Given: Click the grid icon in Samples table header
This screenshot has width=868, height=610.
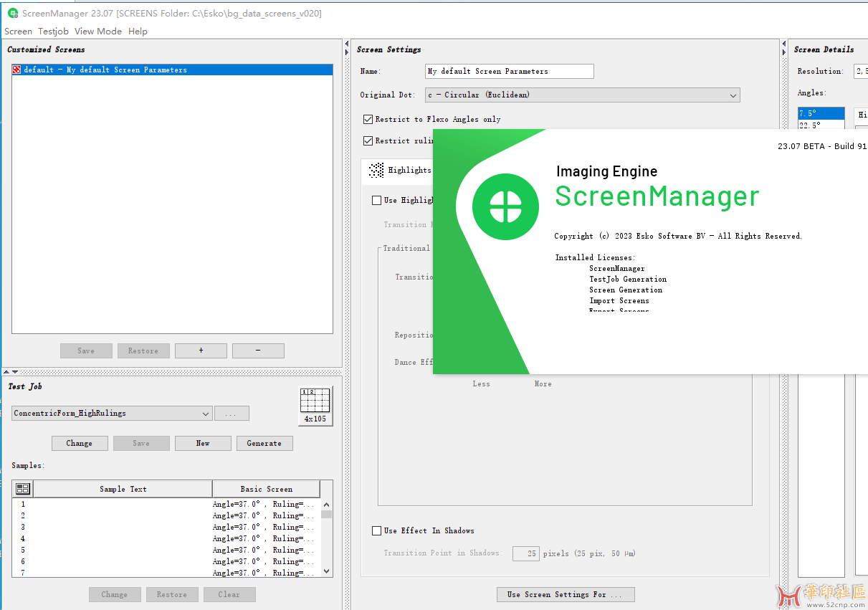Looking at the screenshot, I should (x=23, y=489).
